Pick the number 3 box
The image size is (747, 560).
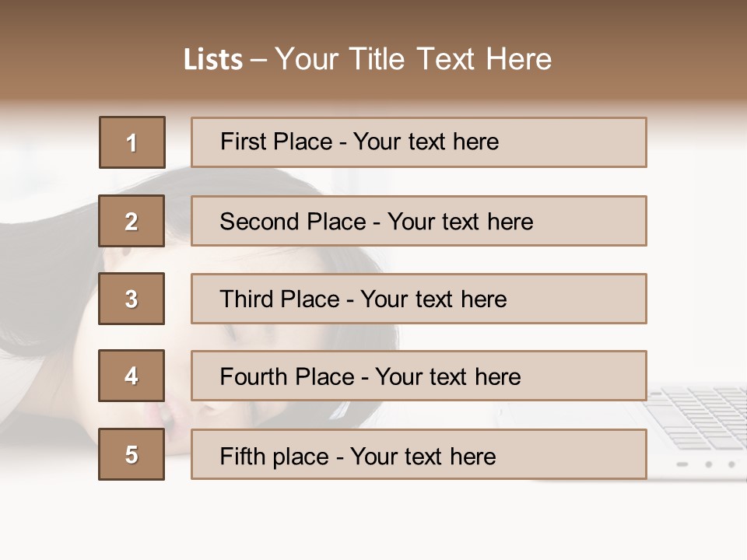(x=132, y=299)
